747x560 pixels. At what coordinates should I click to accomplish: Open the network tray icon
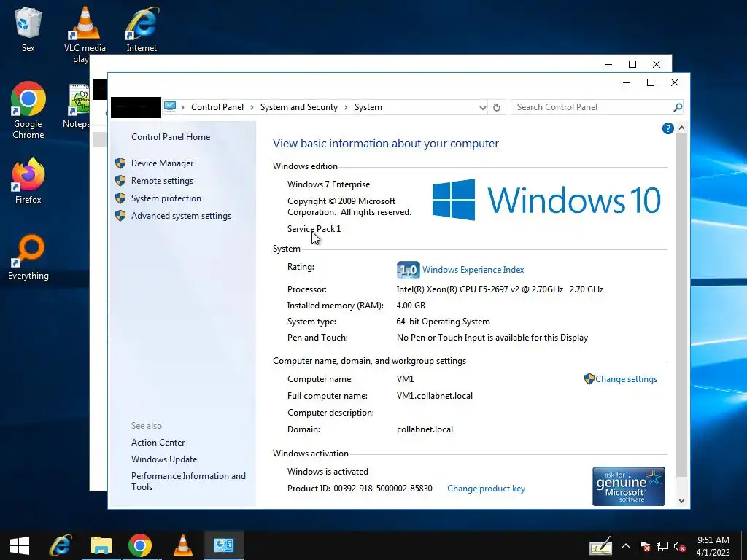pos(662,546)
